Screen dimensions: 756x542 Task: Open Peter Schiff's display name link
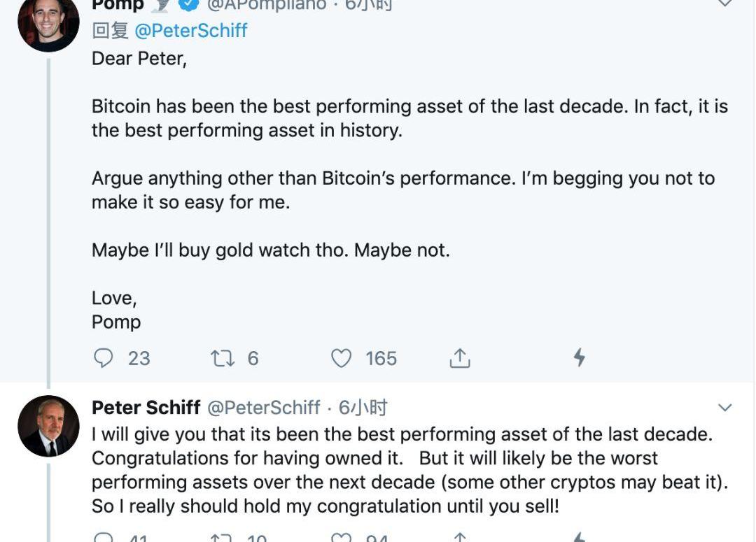tap(146, 408)
